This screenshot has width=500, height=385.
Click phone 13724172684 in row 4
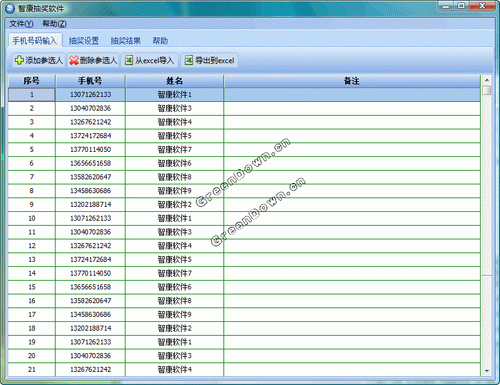90,136
